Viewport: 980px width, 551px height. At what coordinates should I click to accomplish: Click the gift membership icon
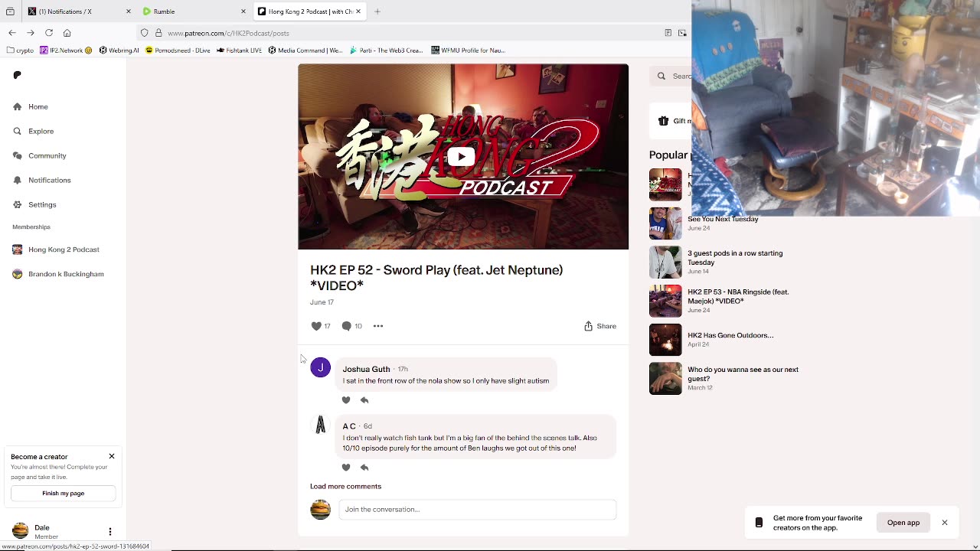(663, 121)
